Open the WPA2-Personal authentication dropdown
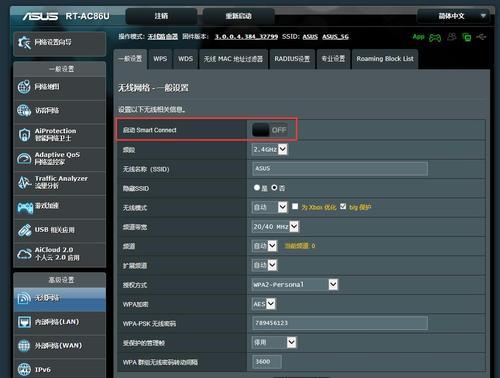 pyautogui.click(x=295, y=285)
